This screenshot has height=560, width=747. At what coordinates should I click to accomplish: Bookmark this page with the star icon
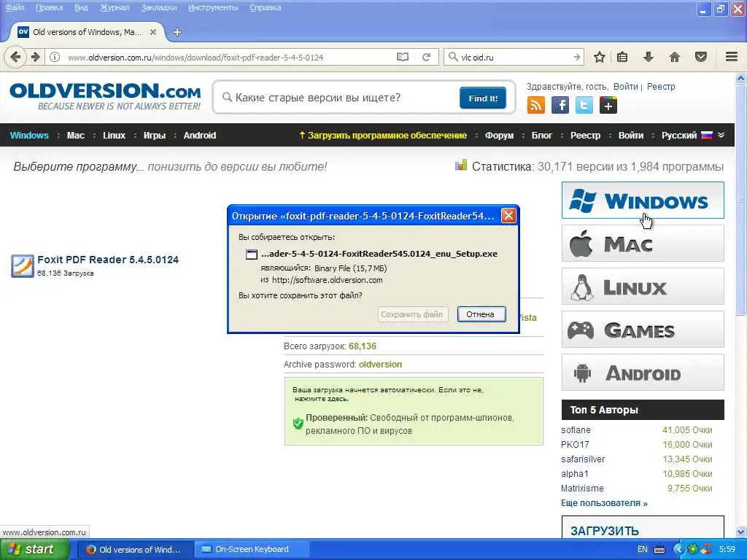[x=600, y=57]
